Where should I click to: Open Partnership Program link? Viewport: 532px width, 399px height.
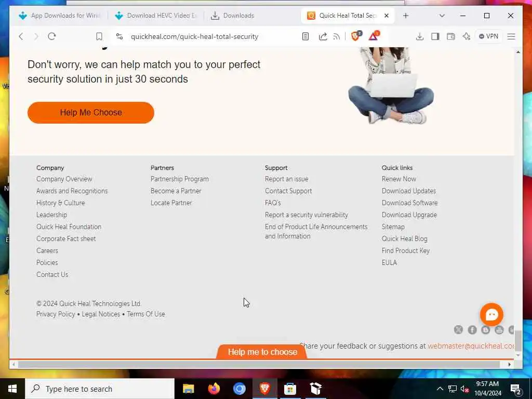pos(179,179)
